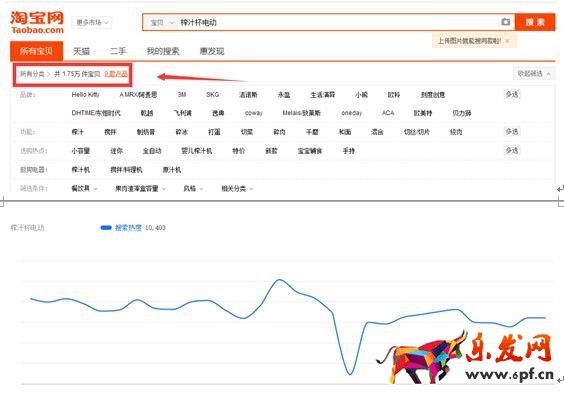Open the 更多市场 dropdown
Screen dimensions: 564x395
(92, 23)
